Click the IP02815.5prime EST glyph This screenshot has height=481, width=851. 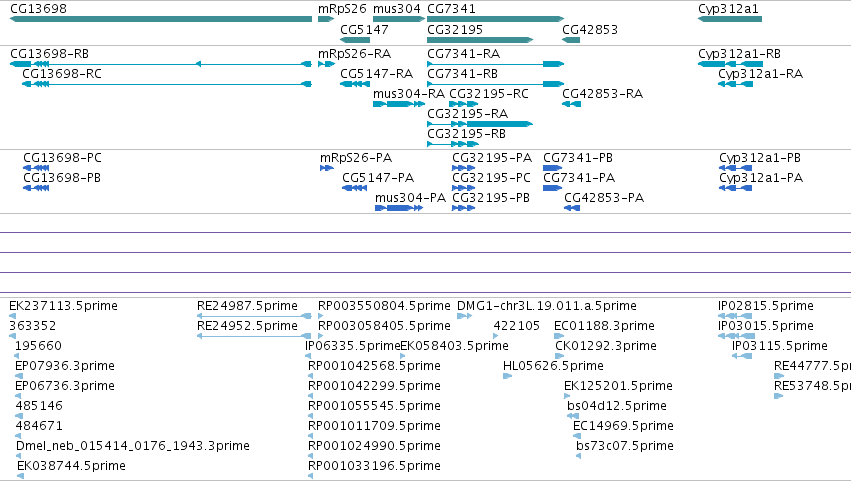coord(735,316)
